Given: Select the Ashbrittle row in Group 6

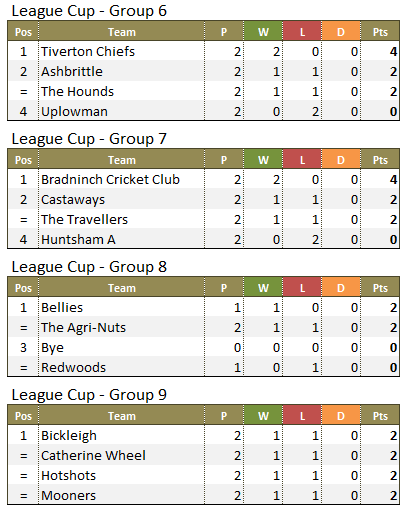Looking at the screenshot, I should click(x=203, y=71).
